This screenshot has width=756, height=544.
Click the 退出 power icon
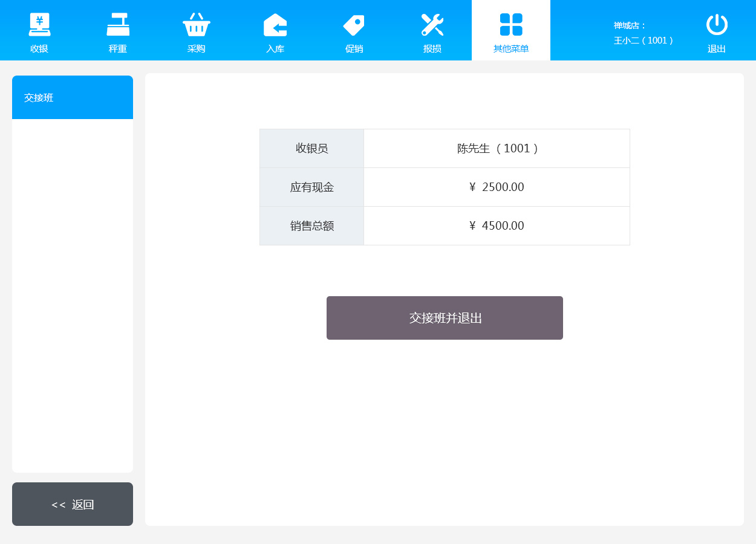point(717,25)
